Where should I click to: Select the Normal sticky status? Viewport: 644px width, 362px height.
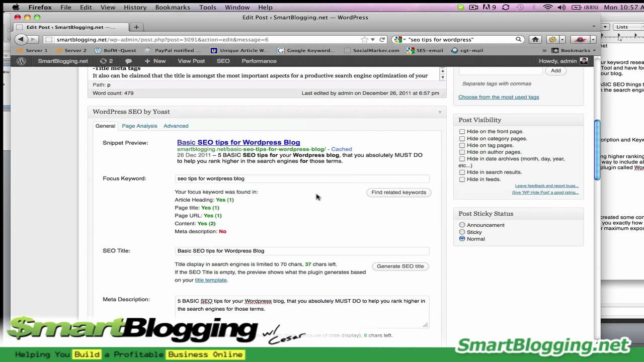[462, 239]
